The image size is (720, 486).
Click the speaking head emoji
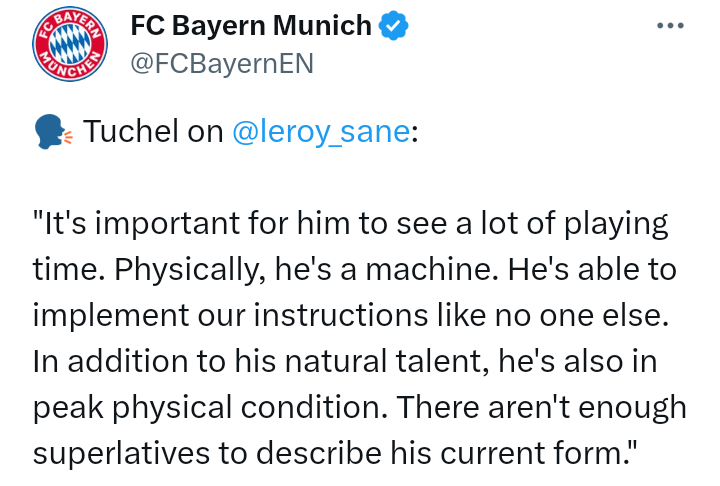[x=51, y=133]
